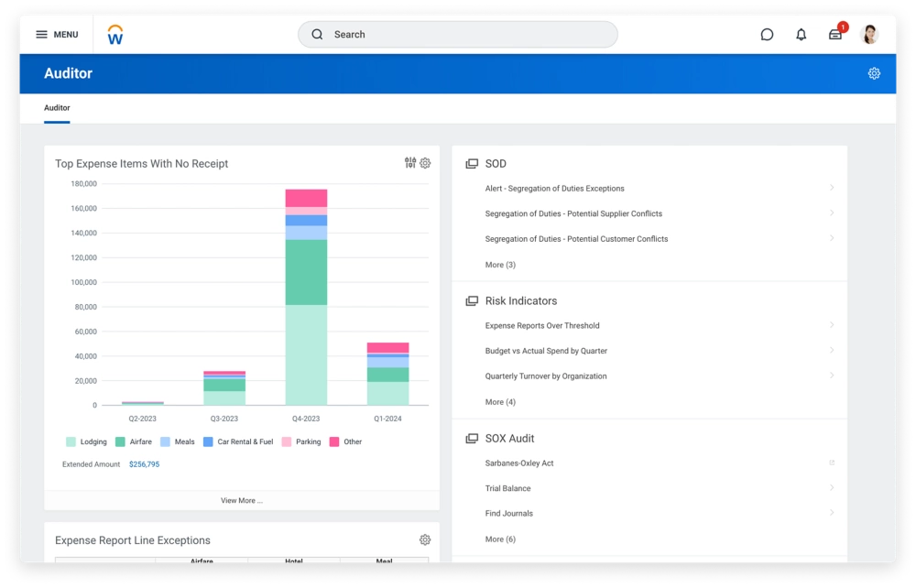Open the main MENU
916x588 pixels.
pos(57,35)
